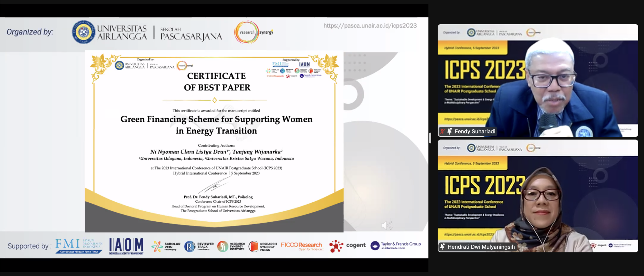The image size is (644, 276).
Task: Click 'Conference Chair of ICPS 2023' line
Action: (x=218, y=201)
